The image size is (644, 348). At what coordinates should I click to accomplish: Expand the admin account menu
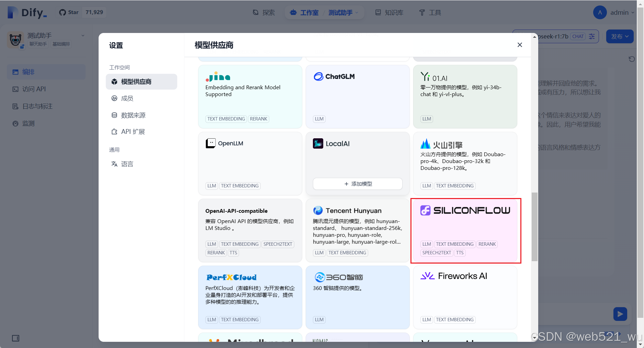pyautogui.click(x=622, y=13)
